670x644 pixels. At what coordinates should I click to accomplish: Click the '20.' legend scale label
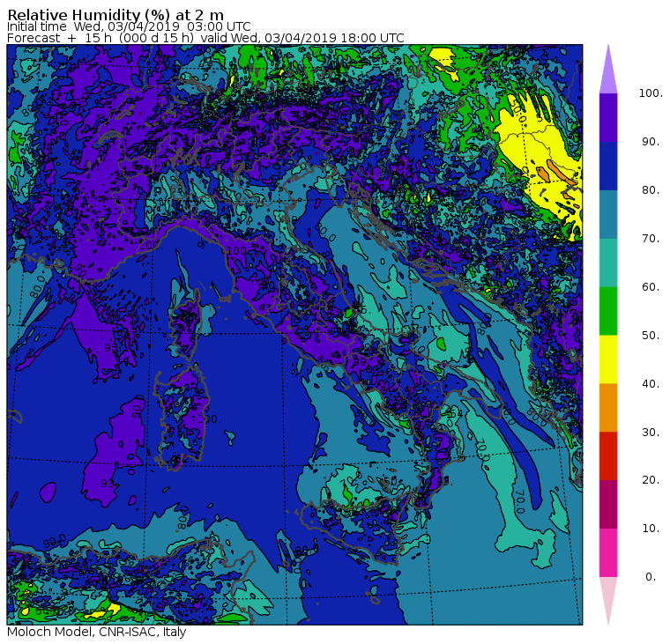[651, 480]
